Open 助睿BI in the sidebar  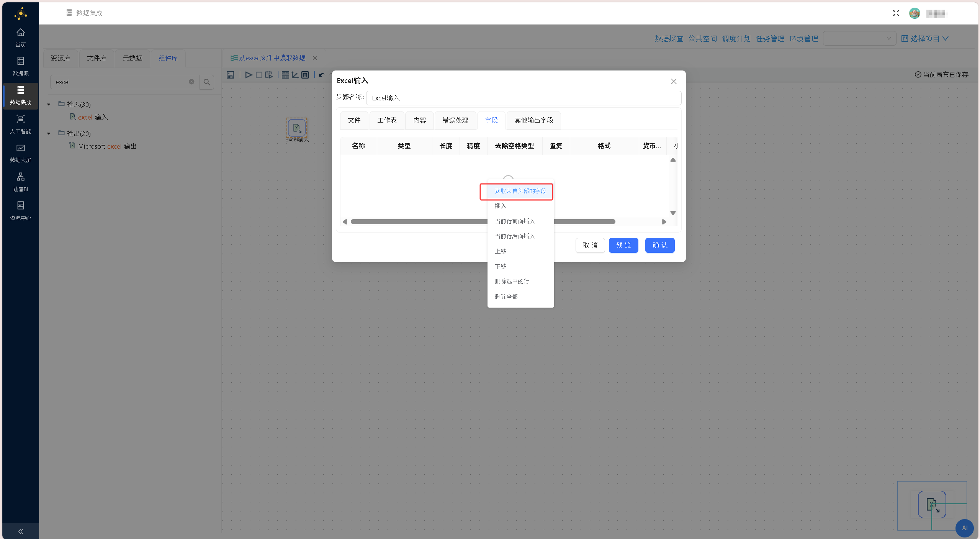21,182
